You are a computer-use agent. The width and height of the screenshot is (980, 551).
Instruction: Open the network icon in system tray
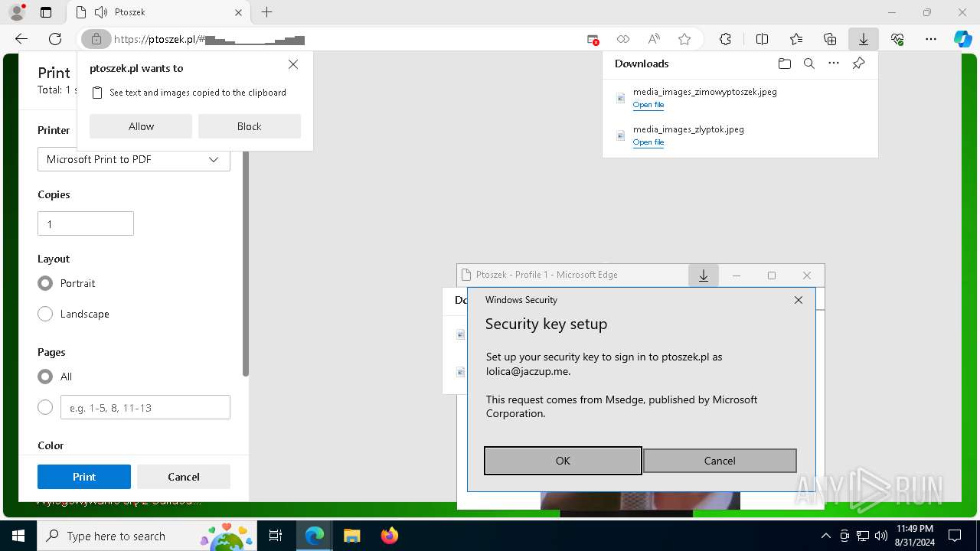click(863, 536)
